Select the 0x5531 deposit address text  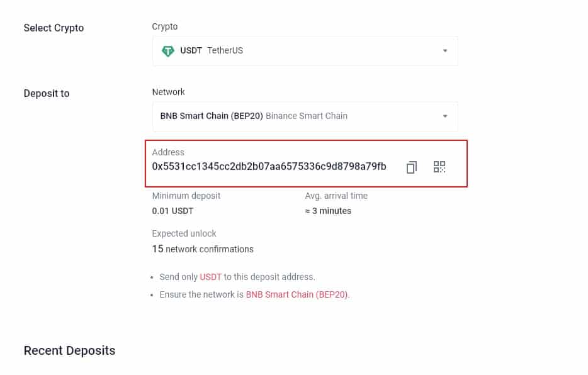coord(269,167)
